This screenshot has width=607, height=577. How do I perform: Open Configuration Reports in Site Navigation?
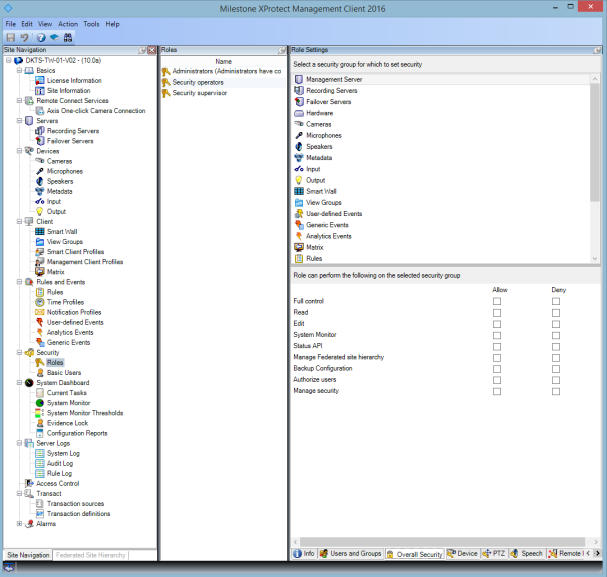pos(77,433)
